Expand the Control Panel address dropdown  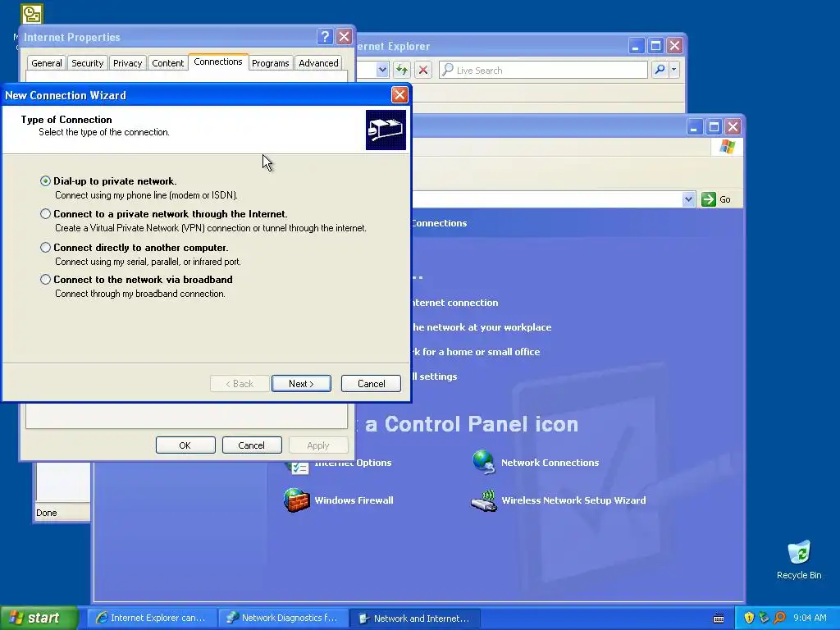688,199
